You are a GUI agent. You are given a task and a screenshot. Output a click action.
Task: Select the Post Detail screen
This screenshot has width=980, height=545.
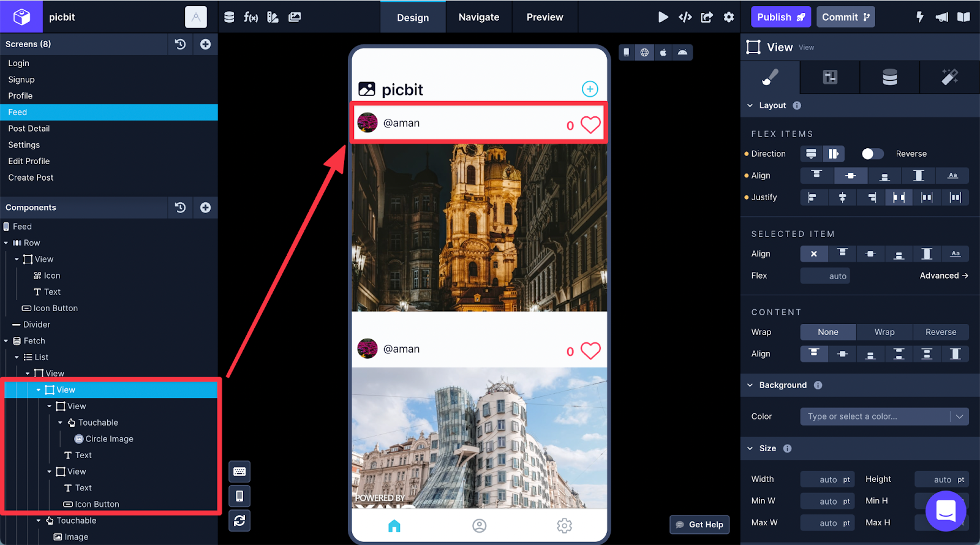pyautogui.click(x=29, y=129)
